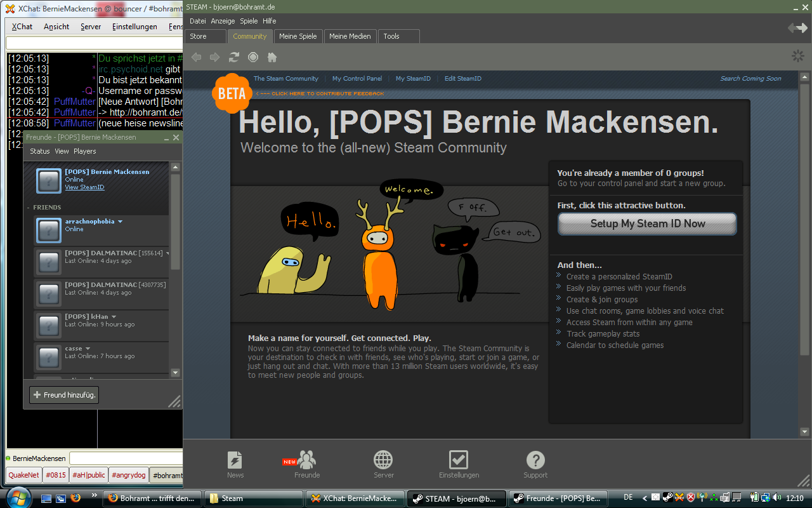This screenshot has height=508, width=812.
Task: Open the Windows Start button
Action: [x=18, y=497]
